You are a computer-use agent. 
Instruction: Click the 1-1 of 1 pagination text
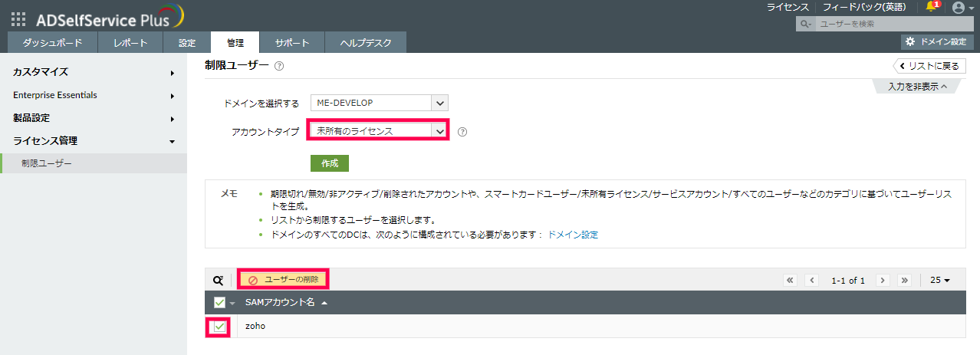coord(848,281)
